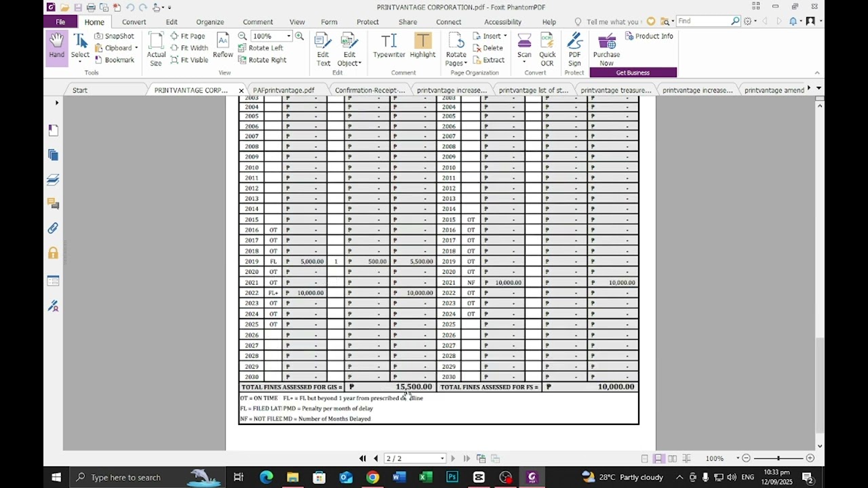Go to the first page
The width and height of the screenshot is (868, 488).
(363, 459)
